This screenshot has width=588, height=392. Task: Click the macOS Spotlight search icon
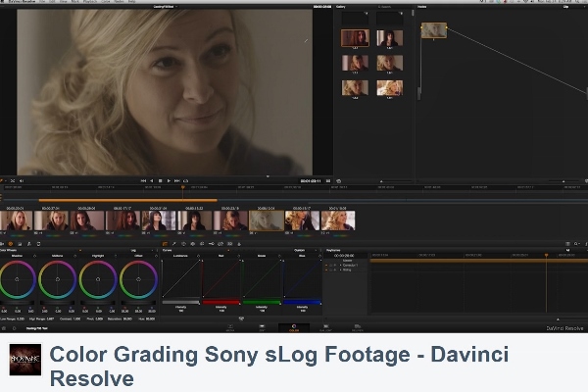578,2
